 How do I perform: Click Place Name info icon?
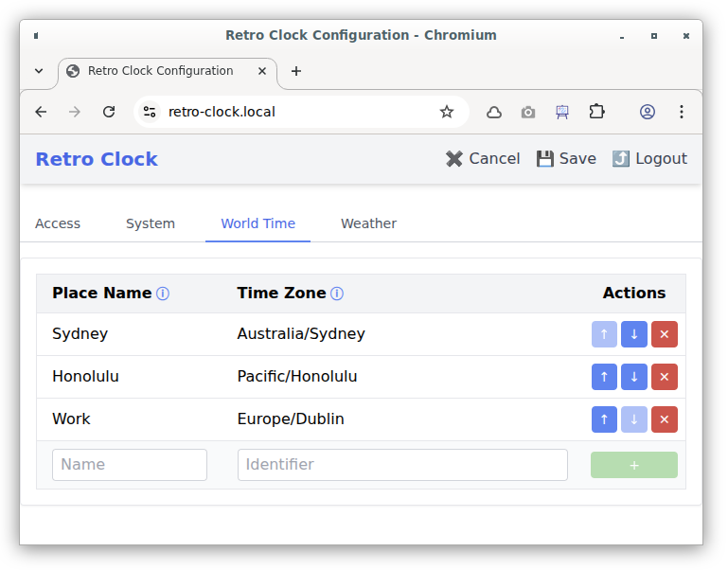pos(163,294)
